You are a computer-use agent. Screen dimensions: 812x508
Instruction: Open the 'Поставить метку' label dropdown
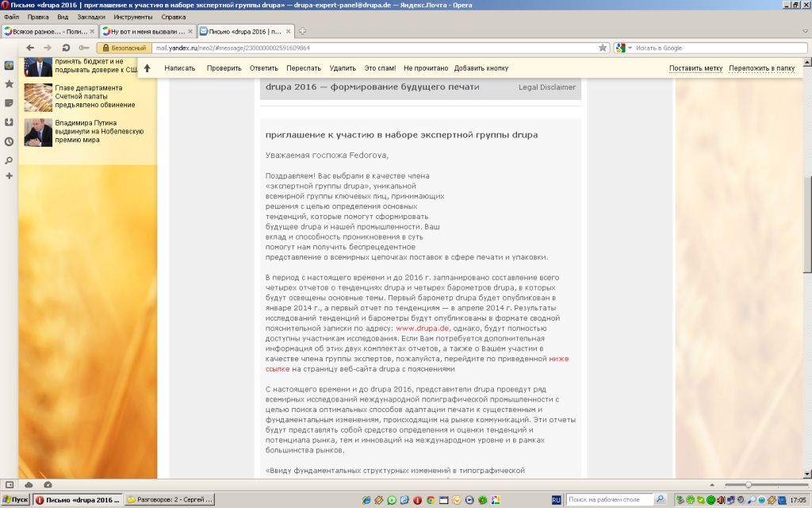pos(695,68)
